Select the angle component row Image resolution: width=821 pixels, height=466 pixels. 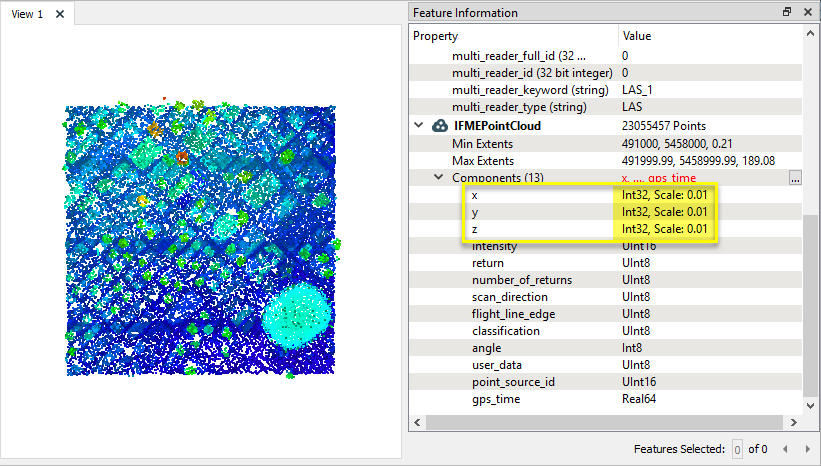point(605,348)
